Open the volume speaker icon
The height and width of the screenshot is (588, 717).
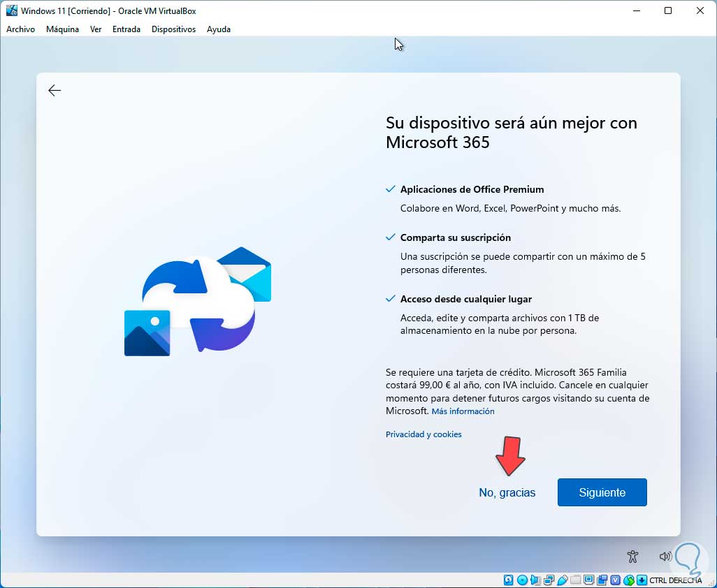coord(665,556)
